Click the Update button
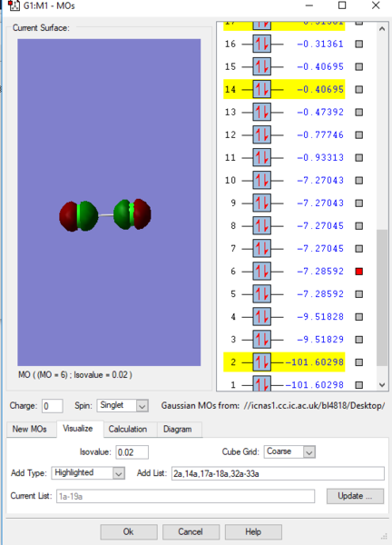 click(355, 496)
